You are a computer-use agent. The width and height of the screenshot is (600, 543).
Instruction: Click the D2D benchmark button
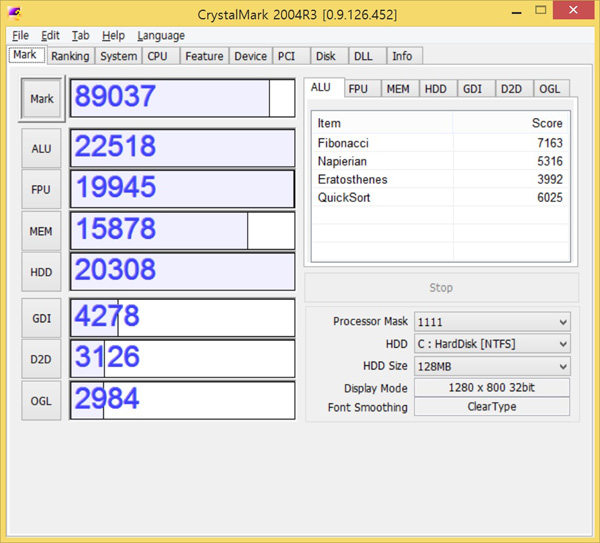click(x=41, y=359)
